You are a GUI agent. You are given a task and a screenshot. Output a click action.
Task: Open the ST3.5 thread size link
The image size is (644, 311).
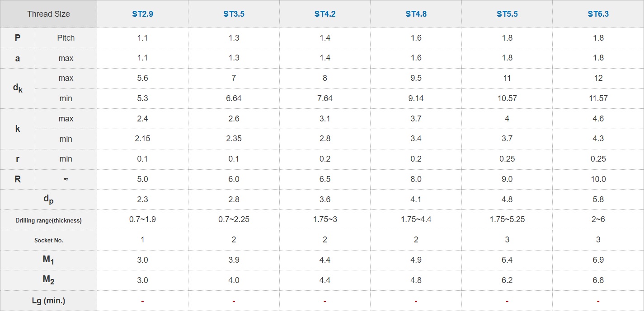pyautogui.click(x=234, y=14)
